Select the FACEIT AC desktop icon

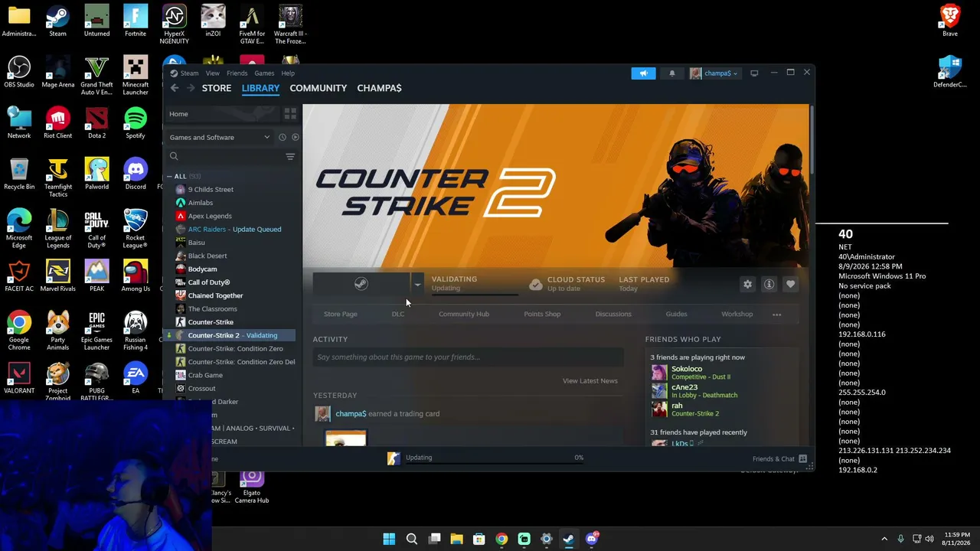[19, 276]
